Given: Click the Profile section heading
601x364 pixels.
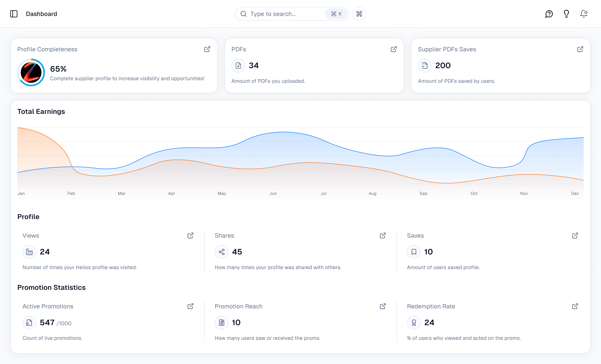Looking at the screenshot, I should pos(28,217).
